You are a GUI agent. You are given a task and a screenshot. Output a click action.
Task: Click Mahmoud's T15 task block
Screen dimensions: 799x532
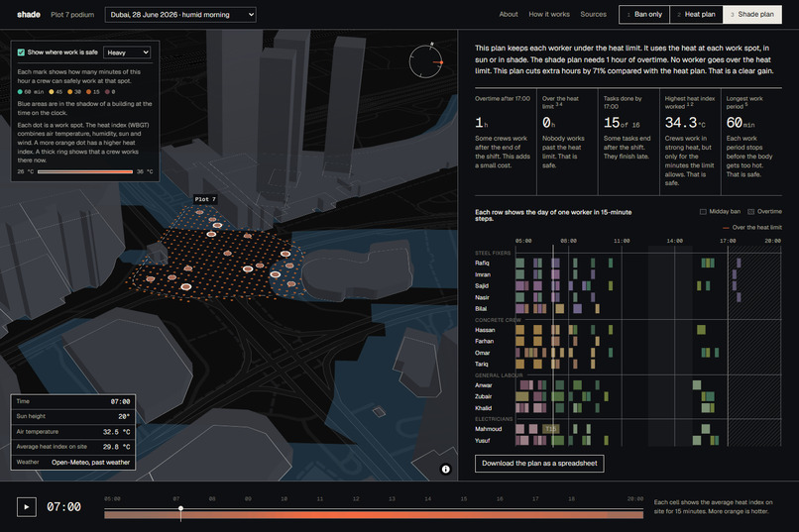tap(550, 429)
